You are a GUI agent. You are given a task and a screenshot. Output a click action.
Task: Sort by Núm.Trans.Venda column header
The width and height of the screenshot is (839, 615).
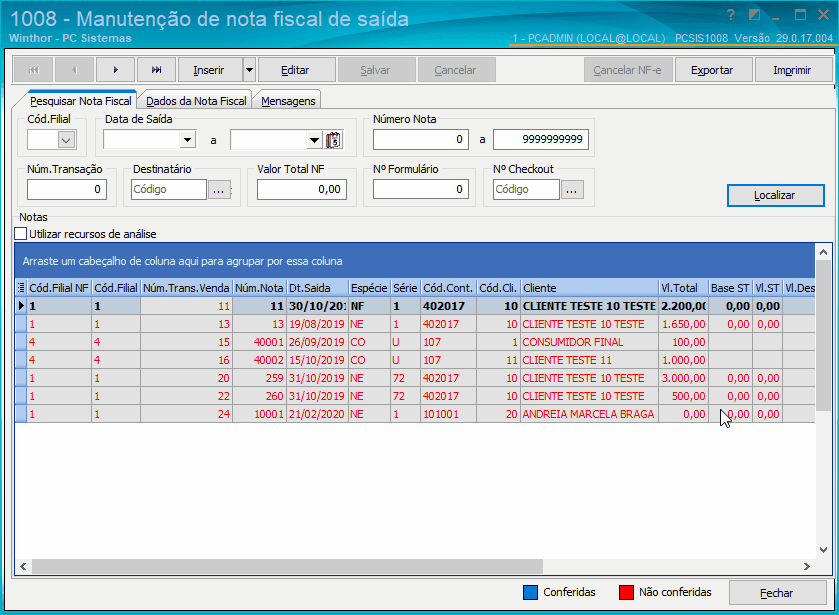pyautogui.click(x=186, y=288)
